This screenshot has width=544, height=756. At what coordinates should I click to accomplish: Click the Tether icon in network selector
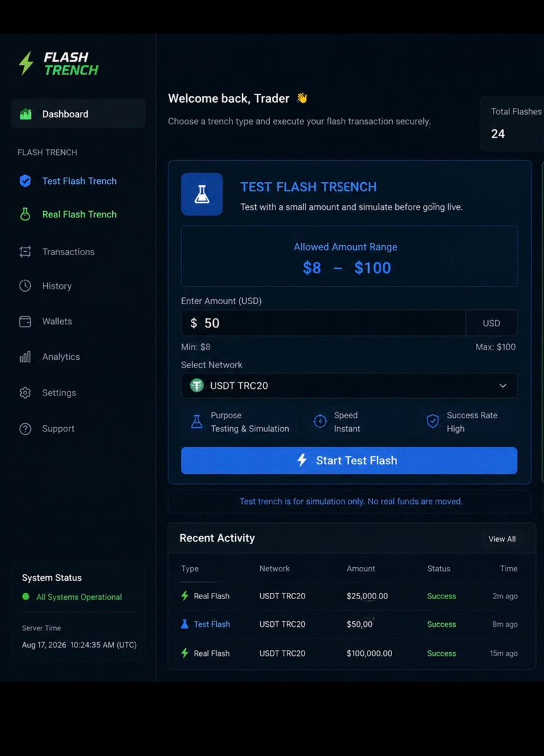(197, 386)
